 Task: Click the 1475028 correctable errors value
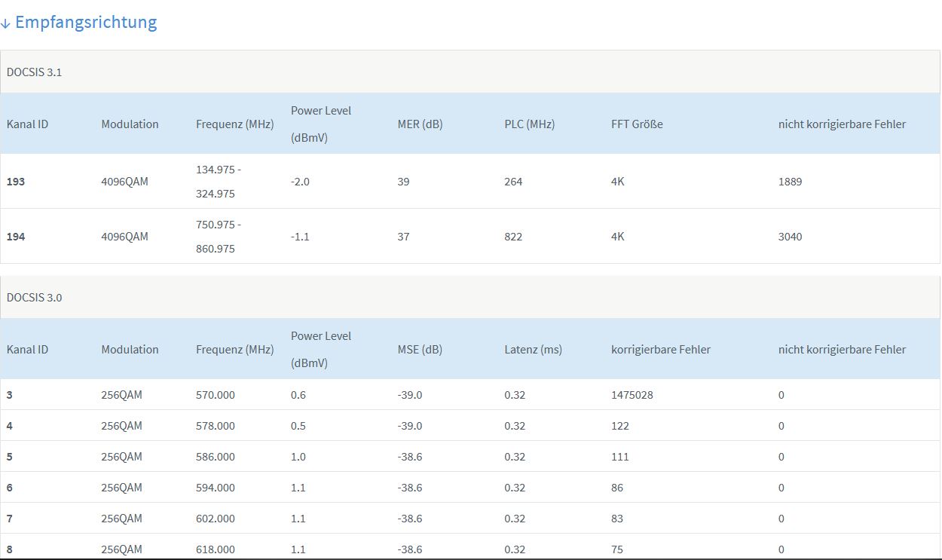click(632, 395)
